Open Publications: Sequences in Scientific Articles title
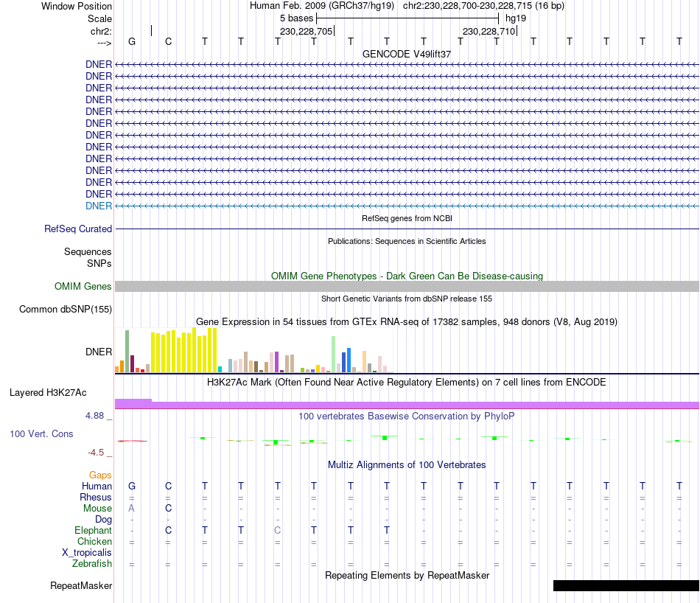 (407, 241)
